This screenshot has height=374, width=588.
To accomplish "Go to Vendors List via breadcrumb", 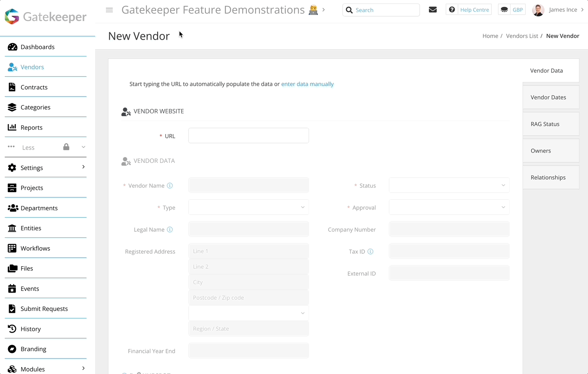I will coord(522,36).
